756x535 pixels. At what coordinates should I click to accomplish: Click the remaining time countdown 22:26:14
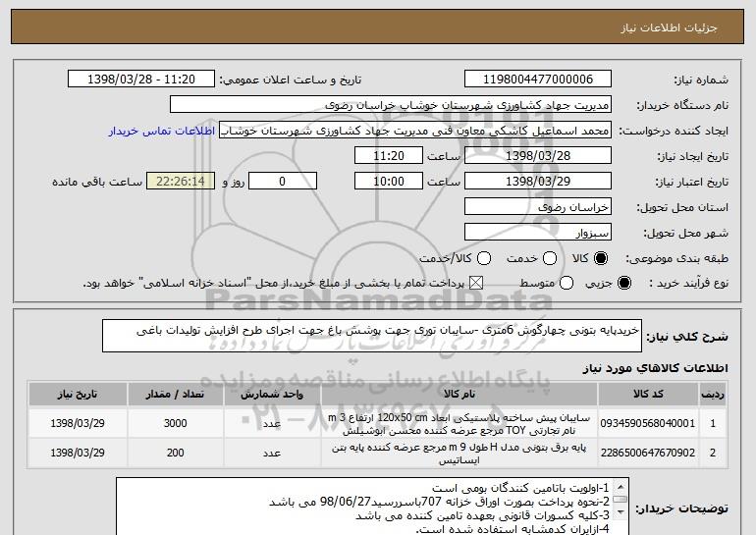(181, 182)
